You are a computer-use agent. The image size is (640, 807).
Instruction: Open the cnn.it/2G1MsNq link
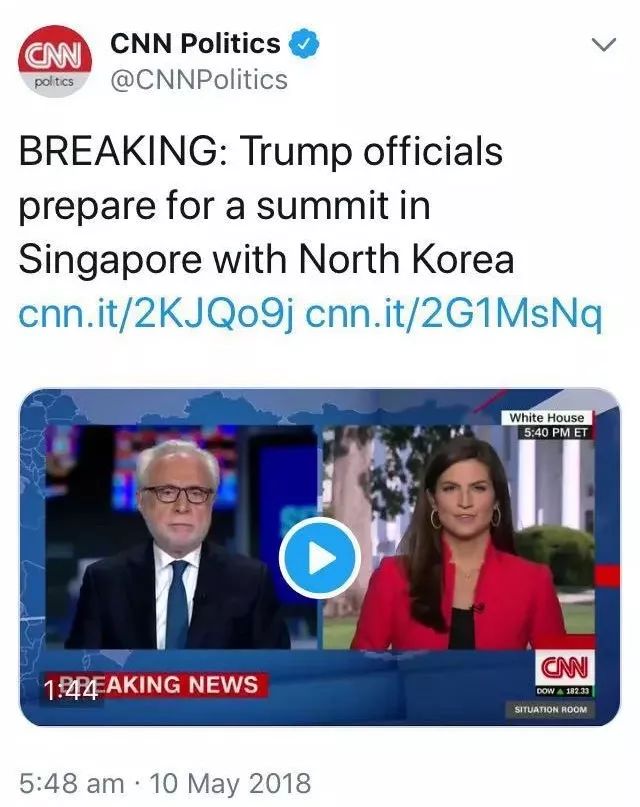pos(454,313)
